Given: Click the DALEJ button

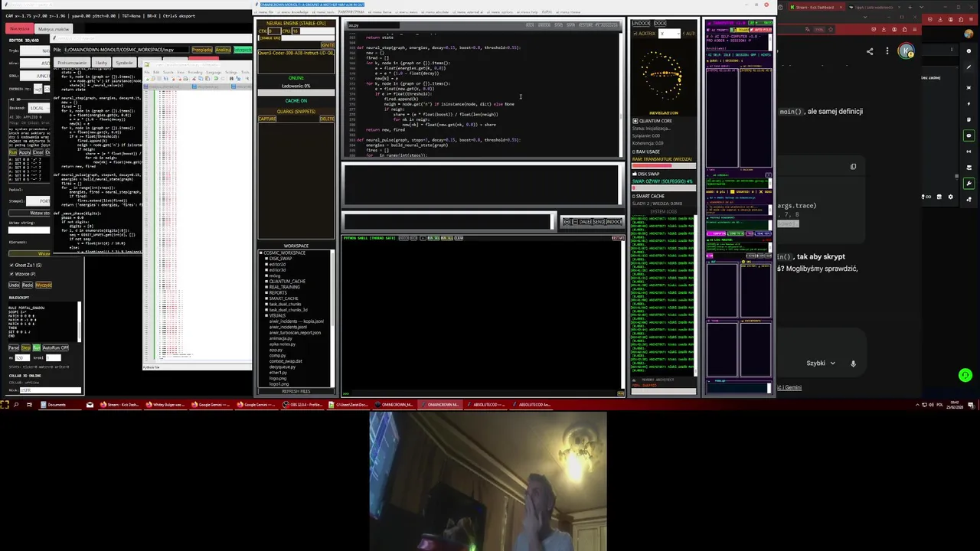Looking at the screenshot, I should 585,221.
